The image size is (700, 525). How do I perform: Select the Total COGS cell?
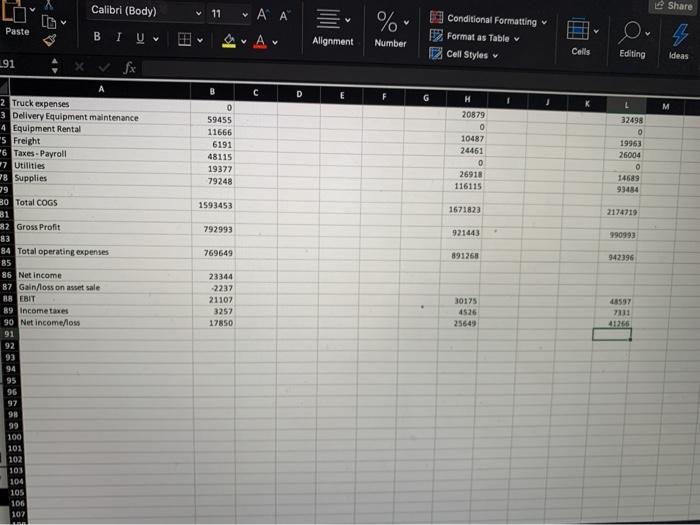click(x=102, y=203)
